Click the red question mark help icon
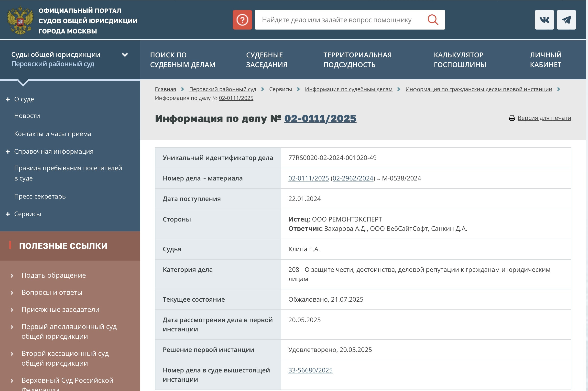Image resolution: width=588 pixels, height=391 pixels. [242, 20]
